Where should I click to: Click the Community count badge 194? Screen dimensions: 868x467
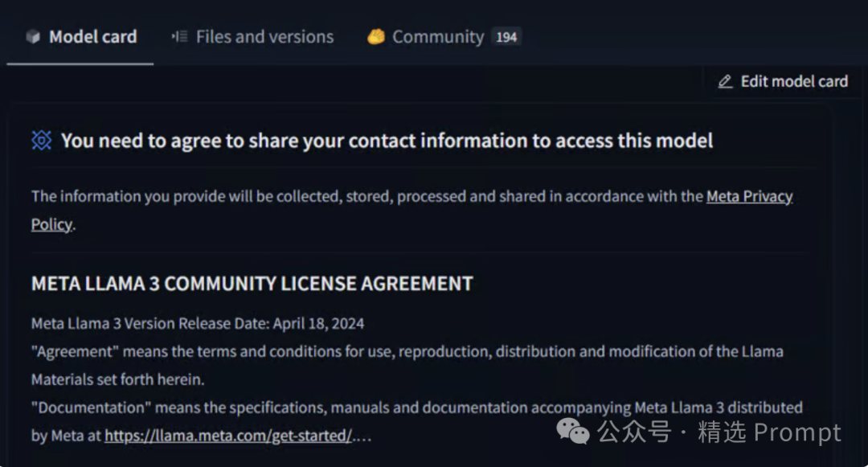tap(506, 37)
